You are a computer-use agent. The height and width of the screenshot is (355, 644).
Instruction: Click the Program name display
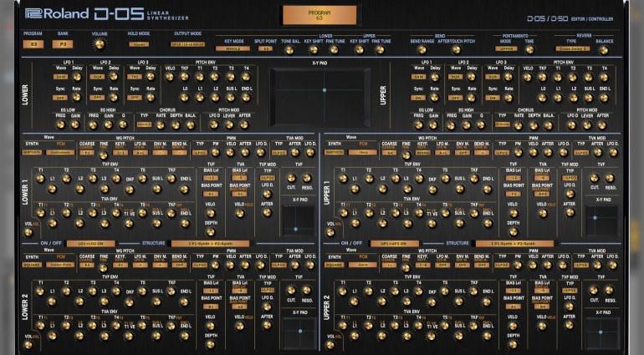point(318,15)
